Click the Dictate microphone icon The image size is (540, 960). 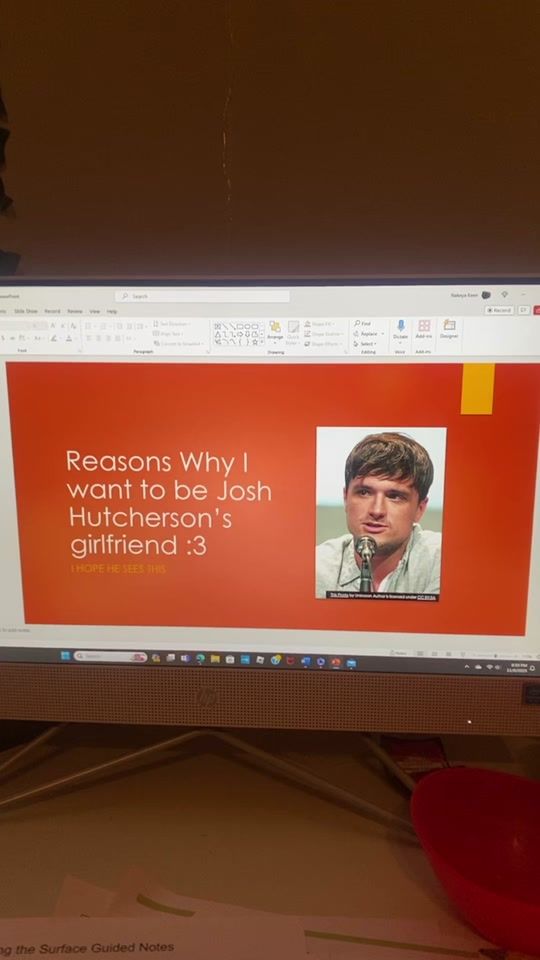pos(400,325)
